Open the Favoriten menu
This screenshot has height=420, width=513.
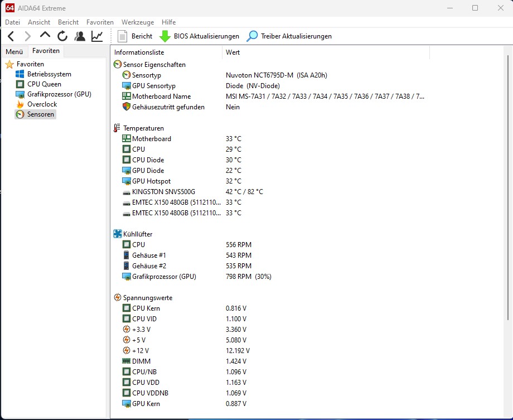pyautogui.click(x=100, y=22)
